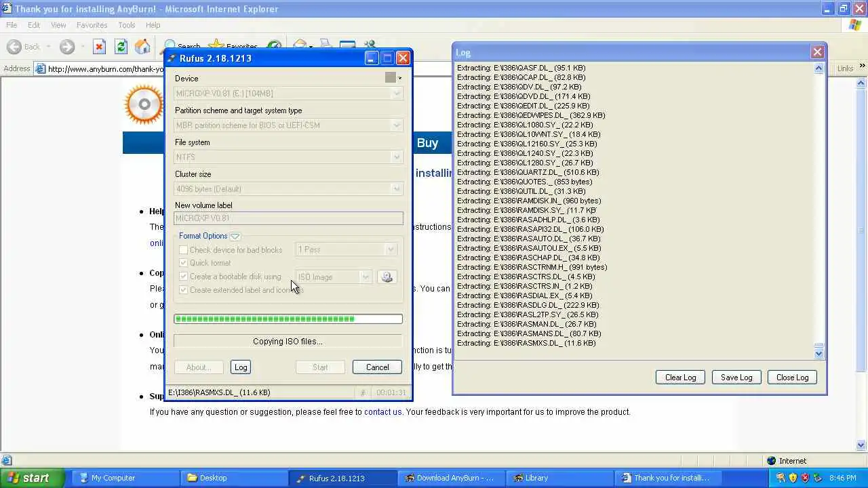Click the hash '#' checksum icon in Rufus status bar
The height and width of the screenshot is (488, 868).
363,392
